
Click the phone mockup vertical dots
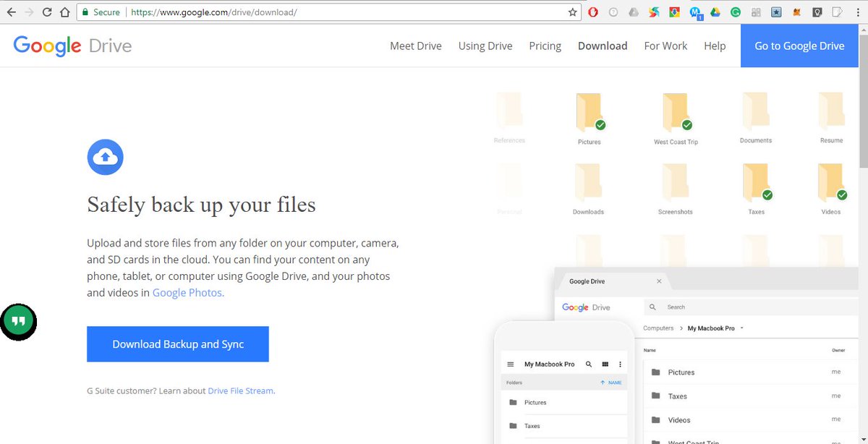pos(620,364)
